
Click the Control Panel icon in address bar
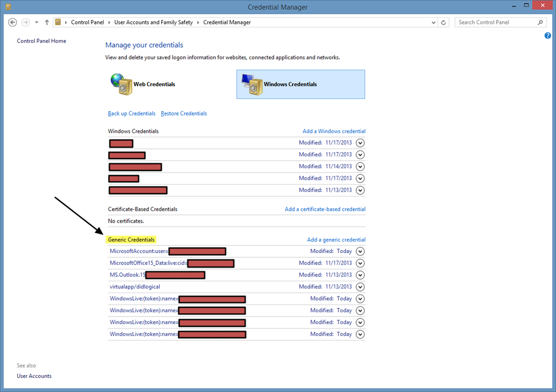pyautogui.click(x=58, y=22)
